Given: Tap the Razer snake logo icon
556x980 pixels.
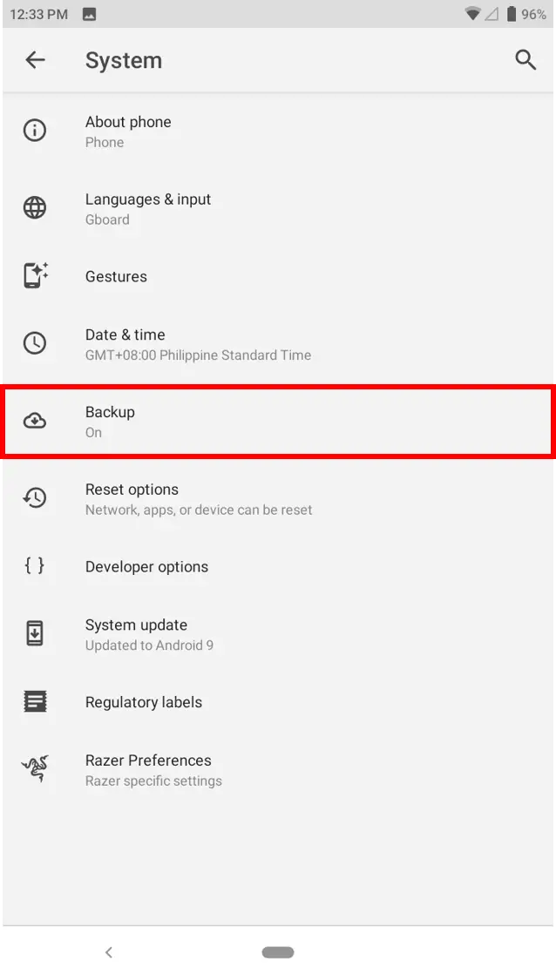Looking at the screenshot, I should coord(35,769).
